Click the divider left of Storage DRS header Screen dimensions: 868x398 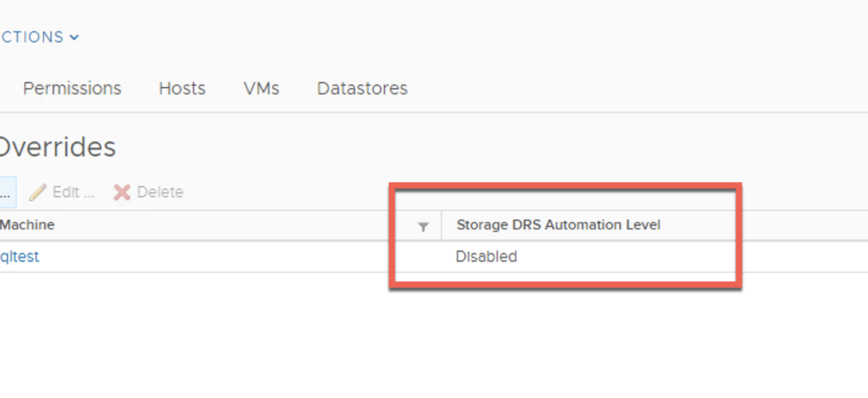(441, 225)
